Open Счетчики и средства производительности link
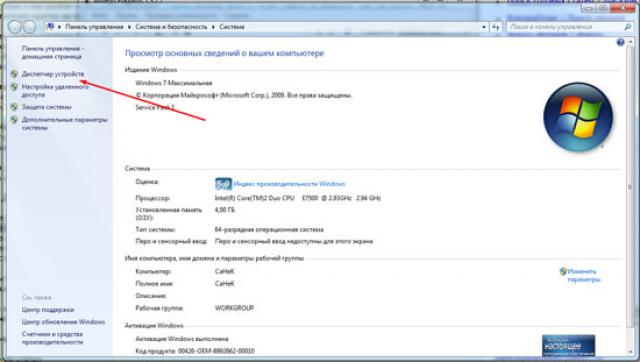640x362 pixels. click(x=52, y=338)
